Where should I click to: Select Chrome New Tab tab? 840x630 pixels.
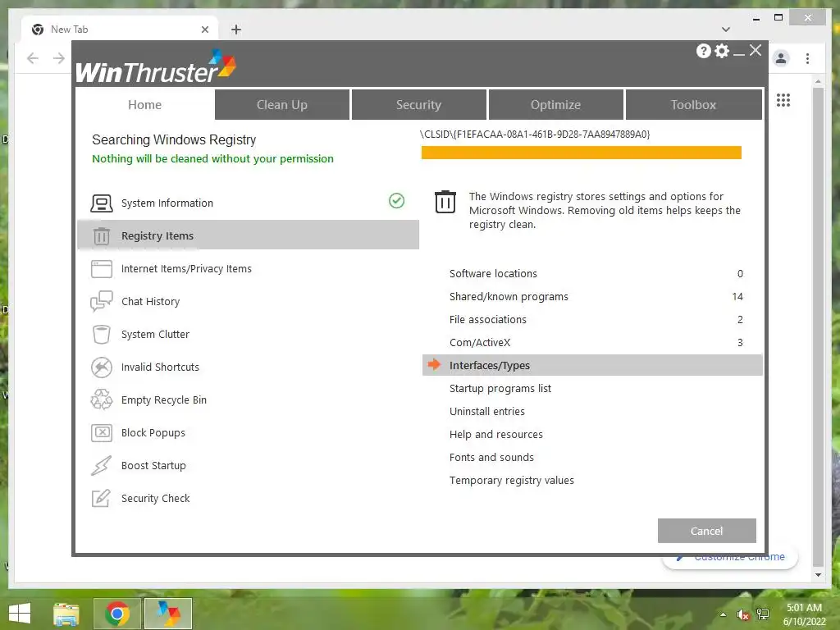(x=121, y=30)
